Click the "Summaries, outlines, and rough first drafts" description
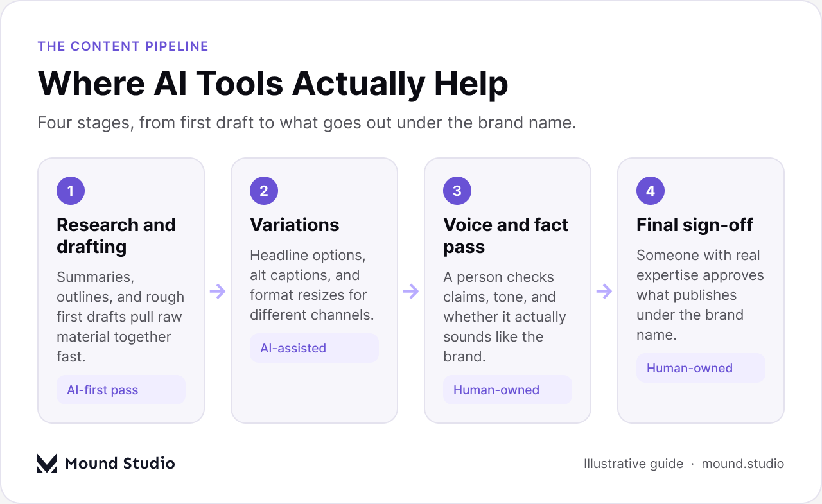Image resolution: width=822 pixels, height=504 pixels. pyautogui.click(x=121, y=317)
